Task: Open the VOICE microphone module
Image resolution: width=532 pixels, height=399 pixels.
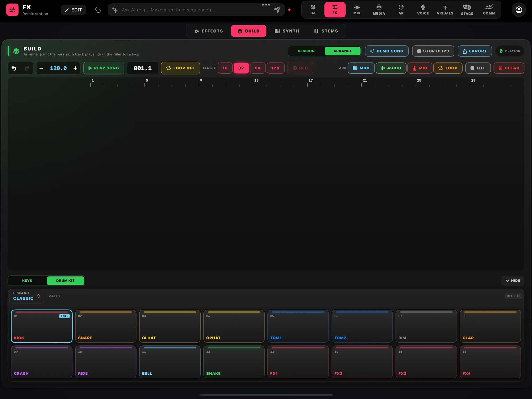Action: (423, 10)
